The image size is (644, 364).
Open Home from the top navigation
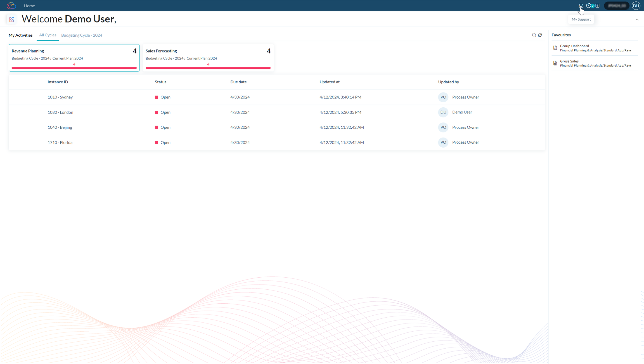pos(29,6)
